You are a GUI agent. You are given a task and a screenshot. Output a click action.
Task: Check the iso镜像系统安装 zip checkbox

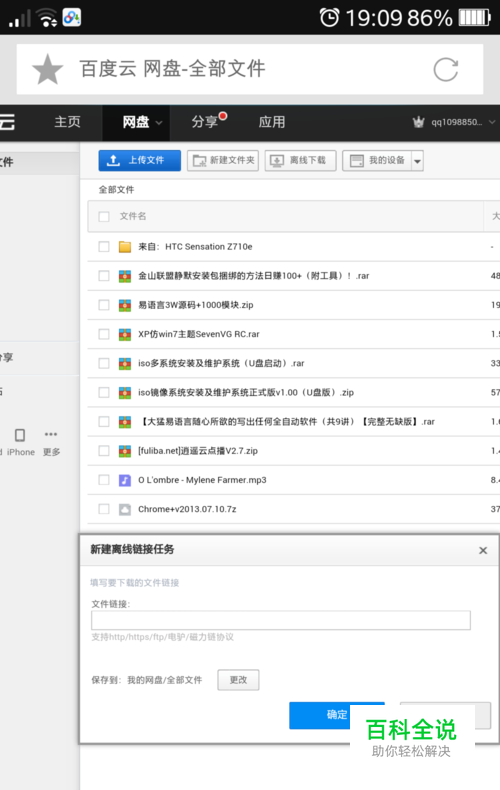pos(104,392)
